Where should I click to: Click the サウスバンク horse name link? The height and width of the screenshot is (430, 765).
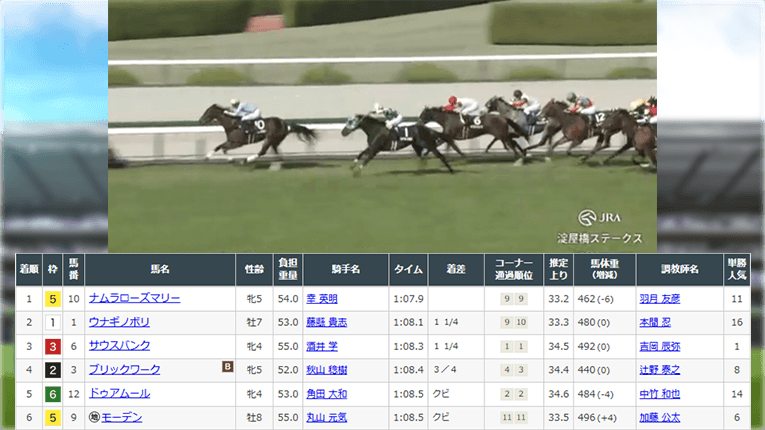tap(120, 346)
